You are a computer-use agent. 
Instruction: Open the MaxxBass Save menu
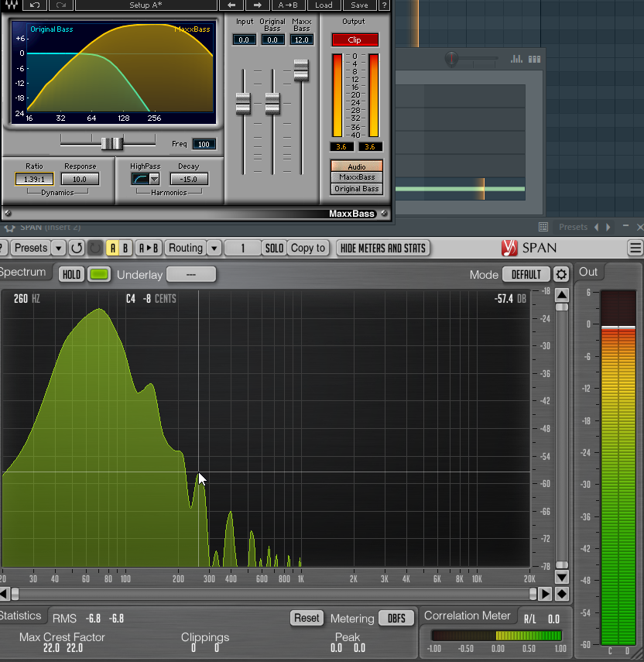click(359, 5)
